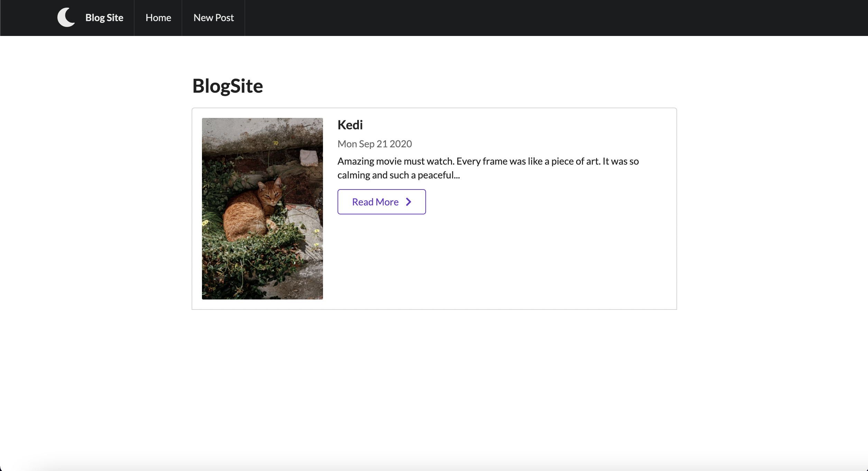Click the words 'Read More' label text

point(375,202)
